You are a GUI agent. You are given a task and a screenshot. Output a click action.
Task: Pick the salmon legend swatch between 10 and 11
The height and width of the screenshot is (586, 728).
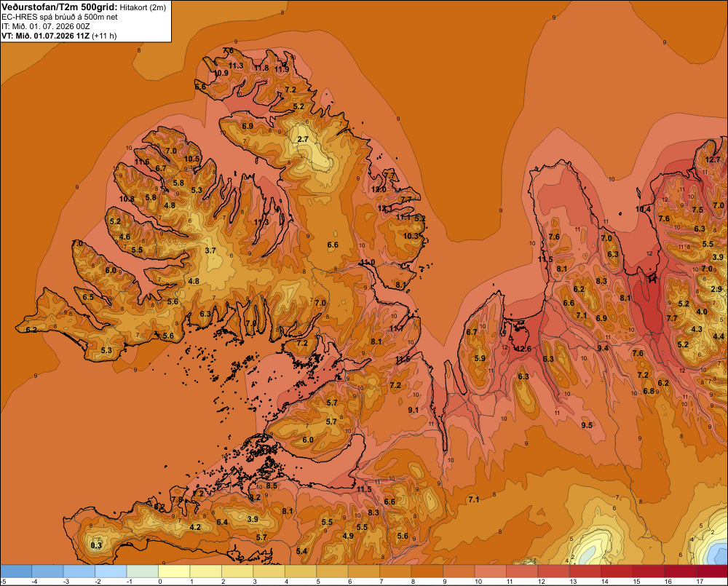click(490, 571)
